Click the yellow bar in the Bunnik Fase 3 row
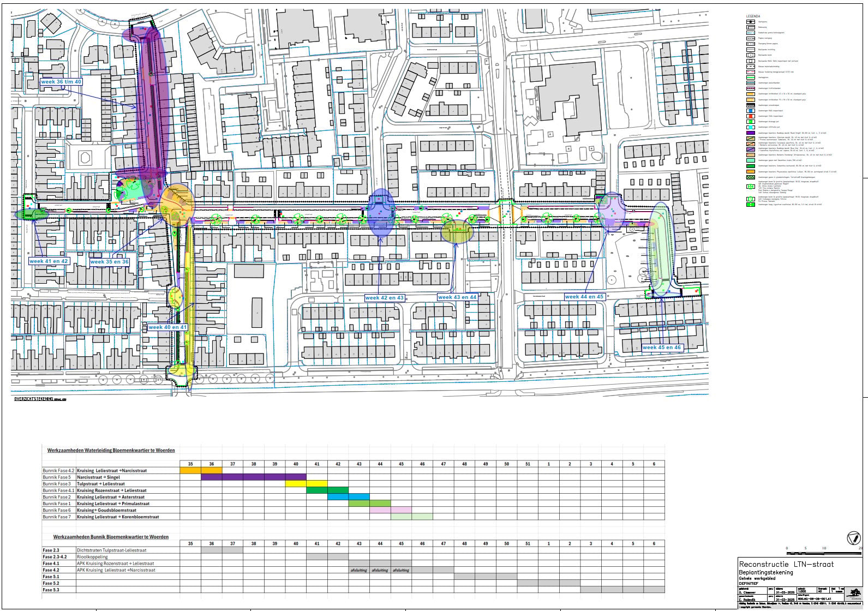868x611 pixels. pos(307,484)
